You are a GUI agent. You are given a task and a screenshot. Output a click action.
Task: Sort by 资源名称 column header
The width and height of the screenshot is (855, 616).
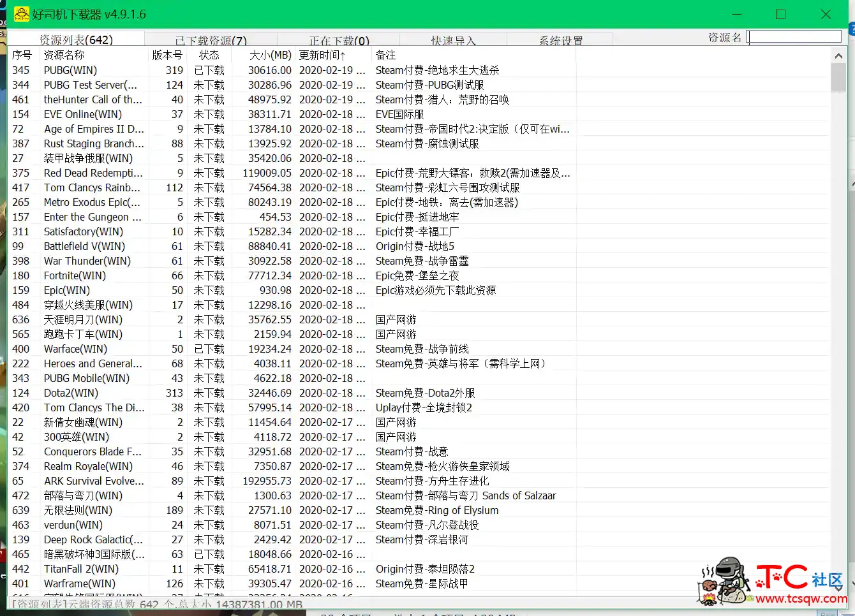94,55
